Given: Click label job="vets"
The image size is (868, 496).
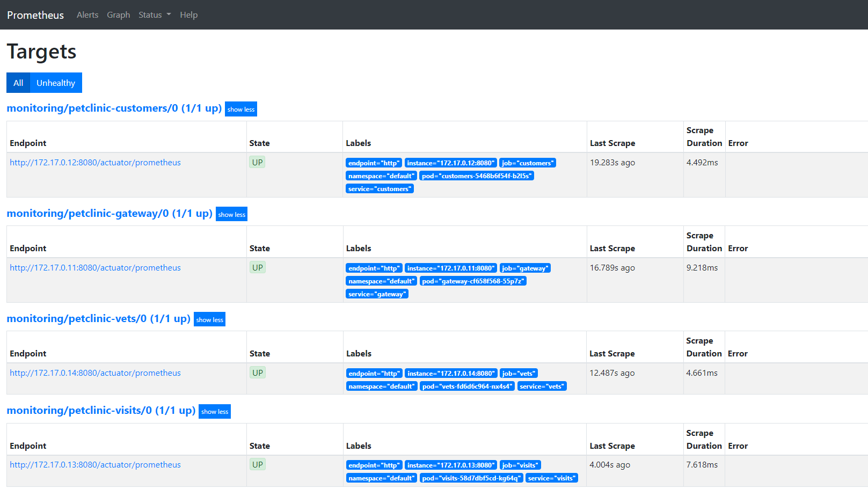Looking at the screenshot, I should pyautogui.click(x=519, y=374).
